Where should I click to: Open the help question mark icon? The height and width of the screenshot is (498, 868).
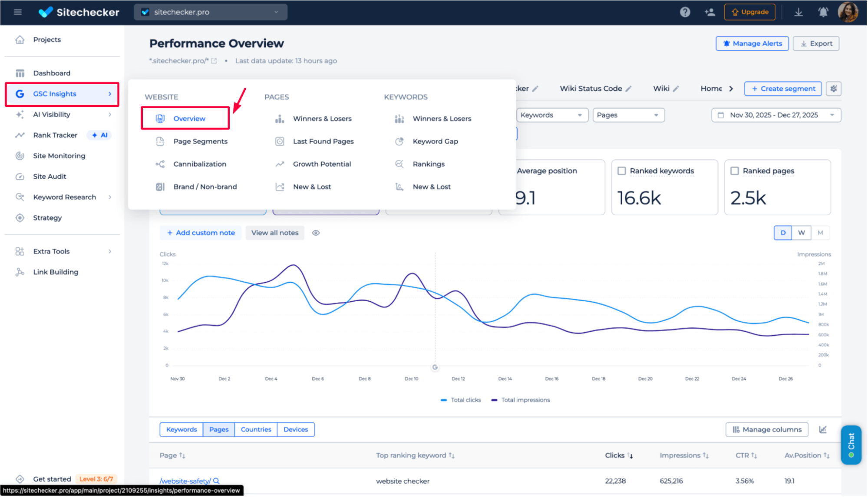pyautogui.click(x=685, y=12)
